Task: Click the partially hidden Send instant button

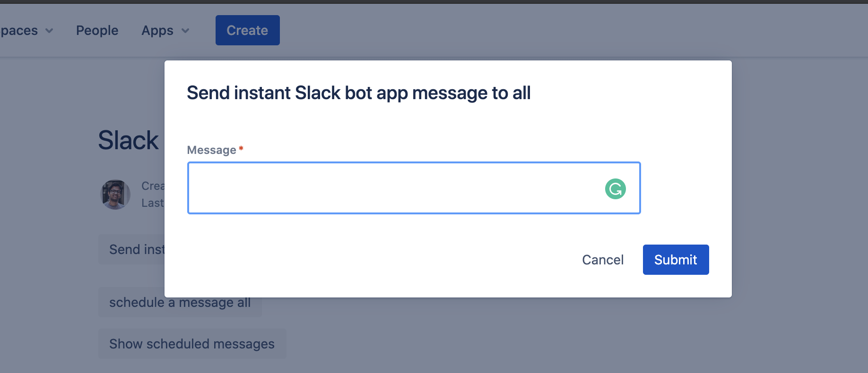Action: point(132,249)
